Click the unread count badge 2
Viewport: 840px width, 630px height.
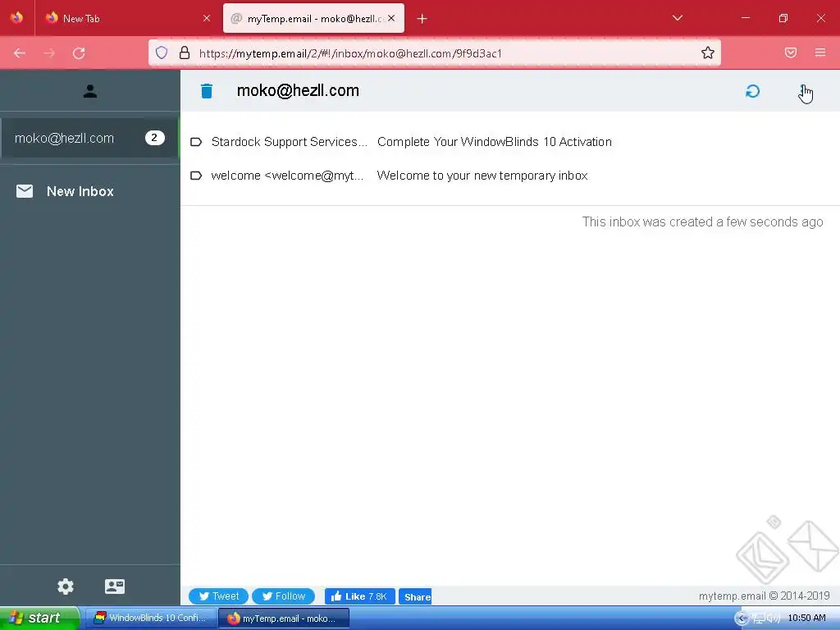[x=154, y=138]
